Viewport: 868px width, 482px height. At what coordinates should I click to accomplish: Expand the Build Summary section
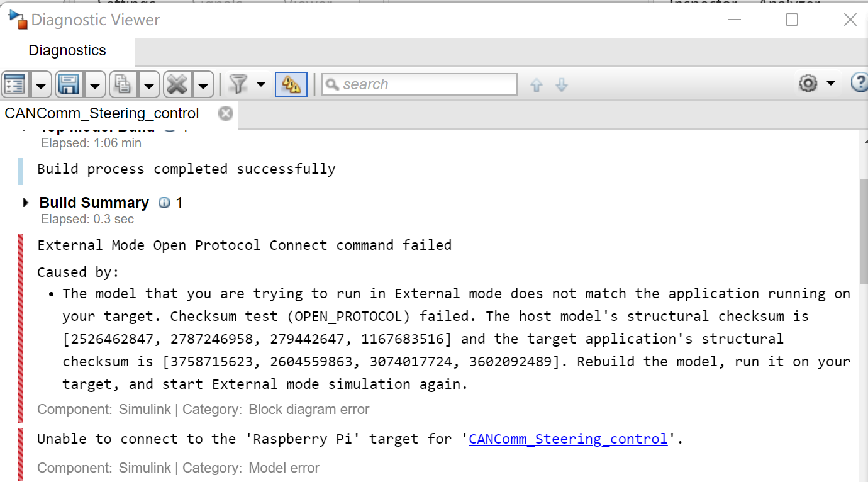(26, 202)
